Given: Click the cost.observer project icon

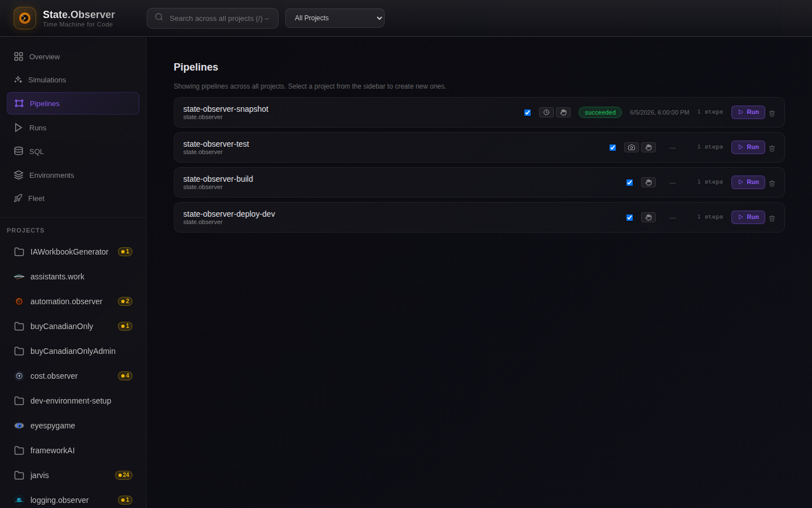Looking at the screenshot, I should tap(19, 376).
